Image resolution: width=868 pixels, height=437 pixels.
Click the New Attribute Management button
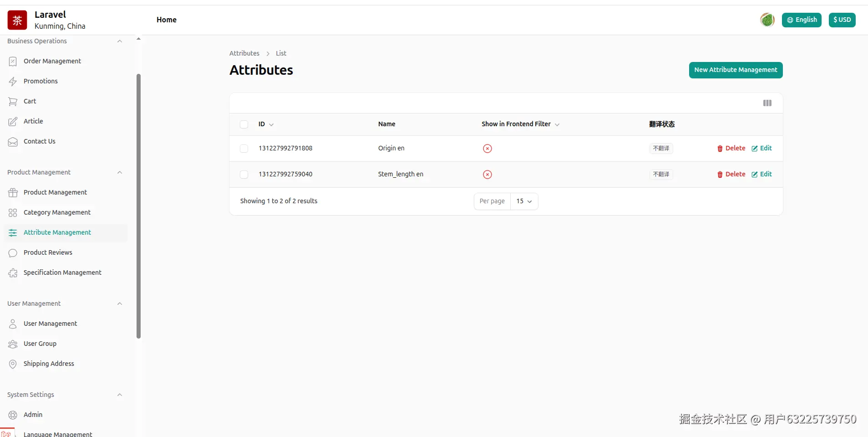click(x=736, y=70)
